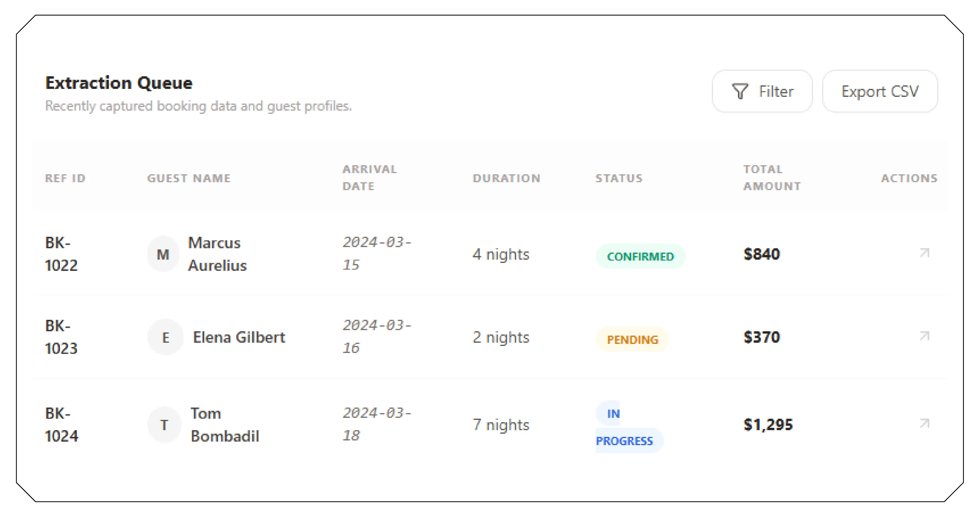This screenshot has height=517, width=980.
Task: Sort by the Guest Name column header
Action: [x=189, y=178]
